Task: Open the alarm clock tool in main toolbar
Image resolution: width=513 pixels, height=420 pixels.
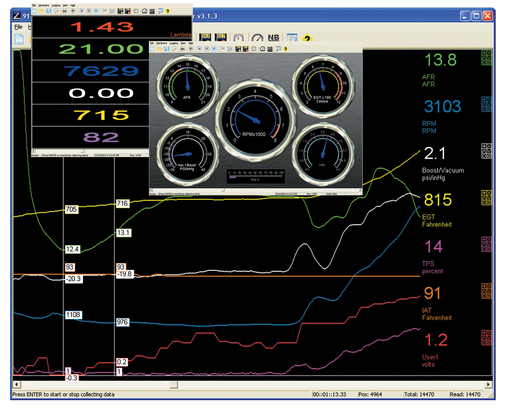Action: [239, 38]
